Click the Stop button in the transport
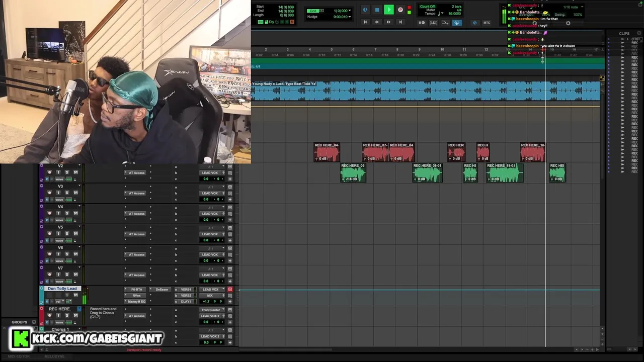 point(377,10)
